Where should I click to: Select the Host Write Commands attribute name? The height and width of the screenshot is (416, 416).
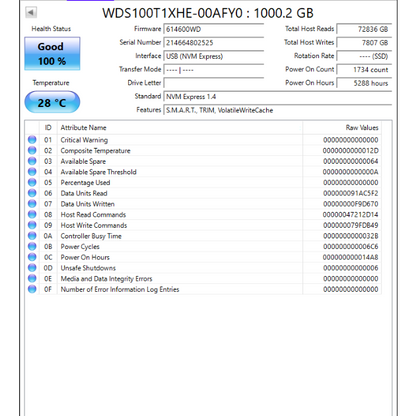[x=94, y=225]
